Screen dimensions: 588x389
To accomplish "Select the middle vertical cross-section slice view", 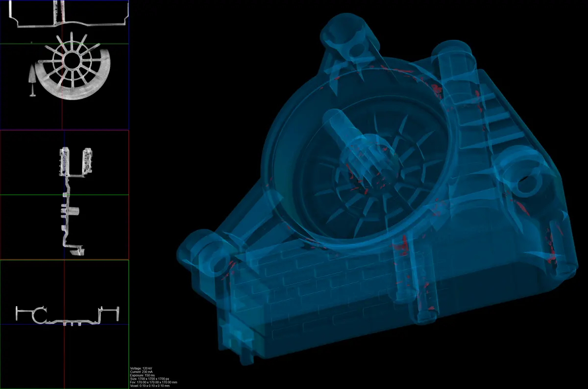I will click(x=64, y=195).
